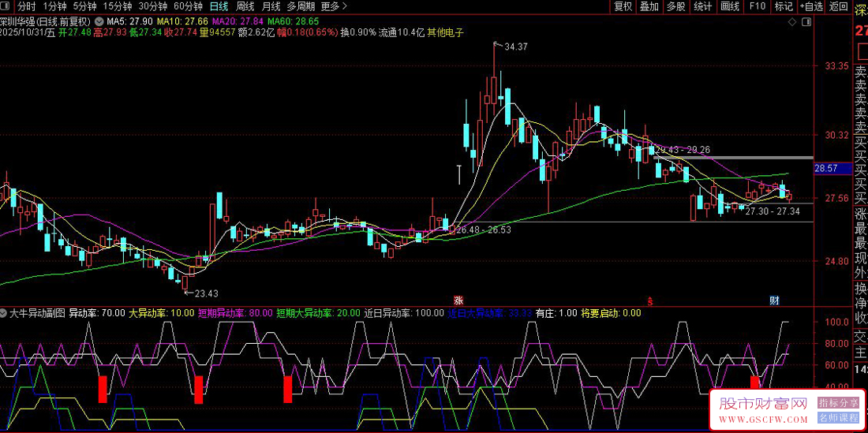Select the 日线 daily chart tab
The image size is (868, 433).
coord(219,6)
